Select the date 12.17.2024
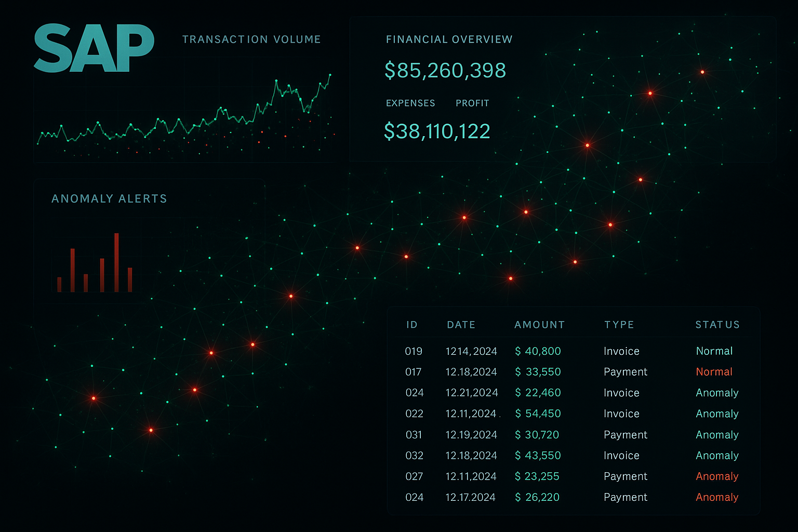 point(470,497)
